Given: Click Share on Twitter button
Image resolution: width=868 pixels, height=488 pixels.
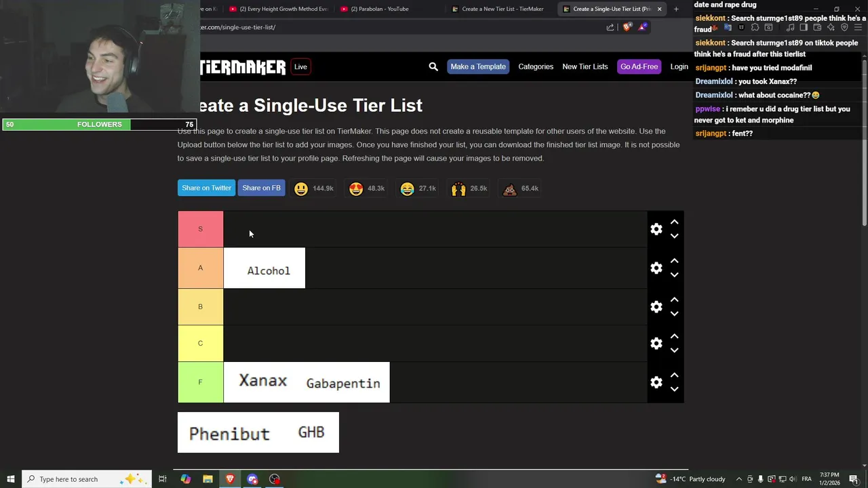Looking at the screenshot, I should click(206, 188).
